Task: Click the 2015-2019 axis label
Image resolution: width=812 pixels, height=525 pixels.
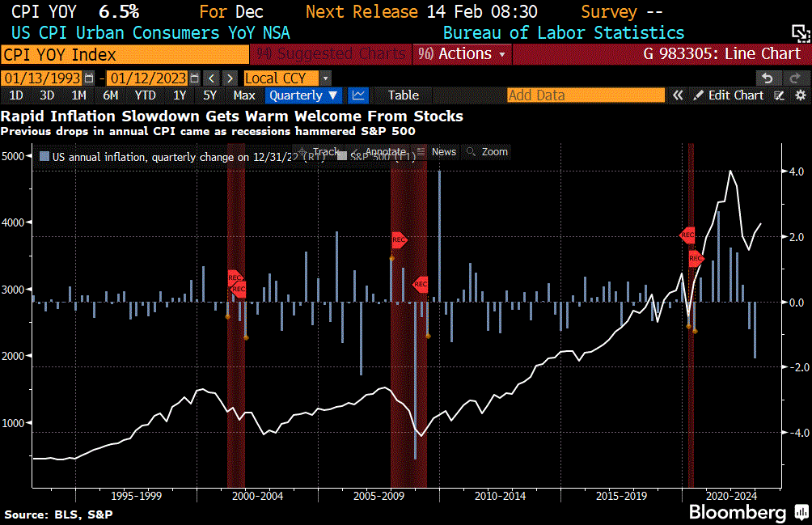Action: tap(621, 496)
